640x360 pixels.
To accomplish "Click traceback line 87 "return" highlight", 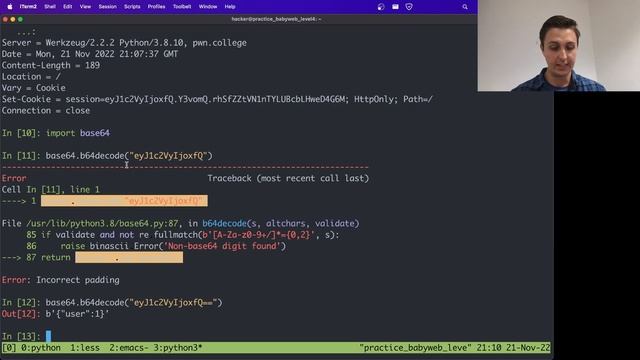I will click(129, 258).
